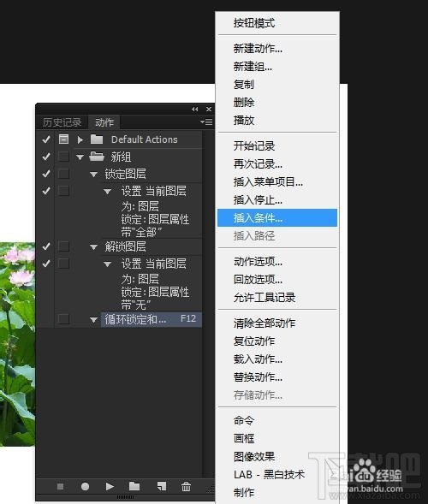
Task: Close the Actions panel with X
Action: (209, 110)
